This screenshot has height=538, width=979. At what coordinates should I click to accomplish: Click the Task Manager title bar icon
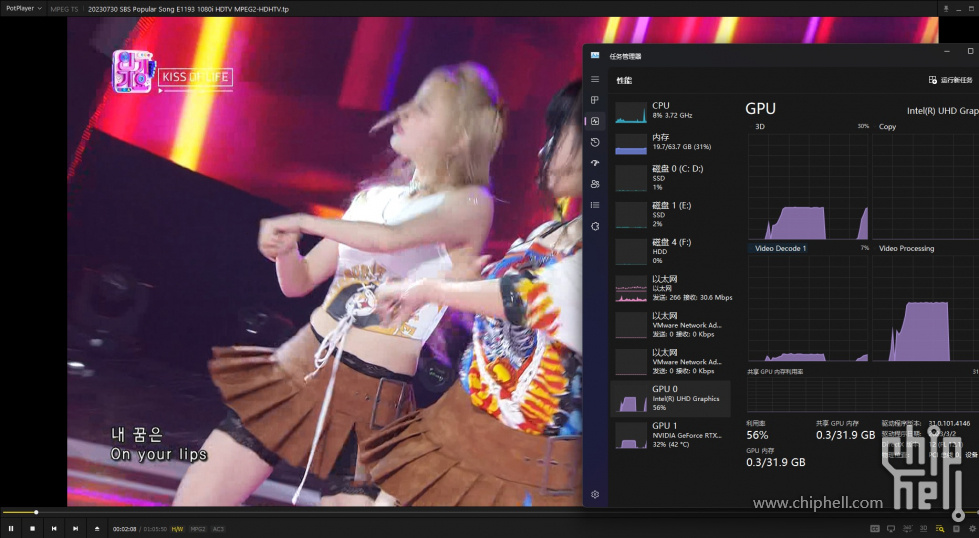(595, 56)
